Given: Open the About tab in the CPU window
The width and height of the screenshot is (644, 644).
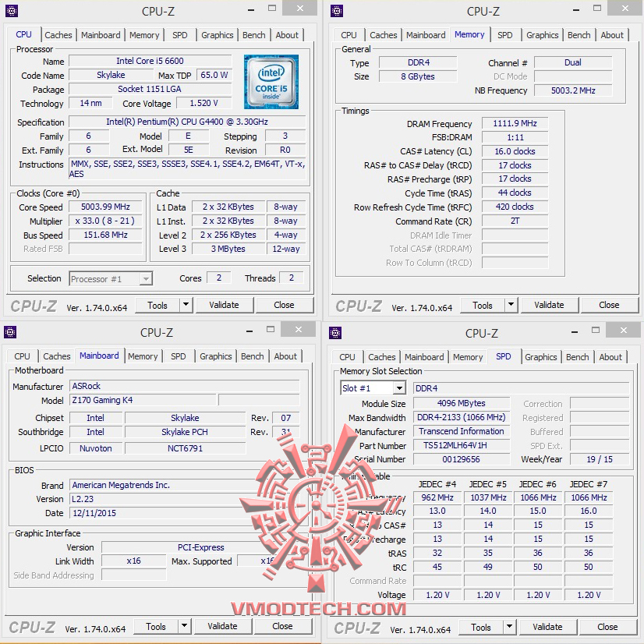Looking at the screenshot, I should (287, 35).
